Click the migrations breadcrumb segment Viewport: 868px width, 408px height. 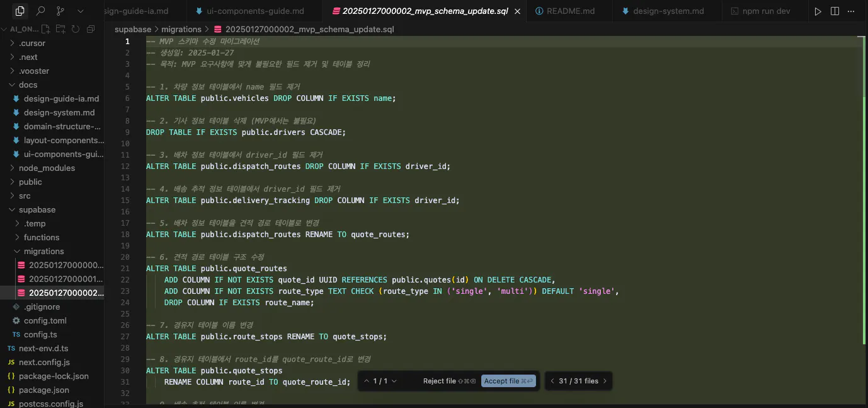pyautogui.click(x=181, y=30)
